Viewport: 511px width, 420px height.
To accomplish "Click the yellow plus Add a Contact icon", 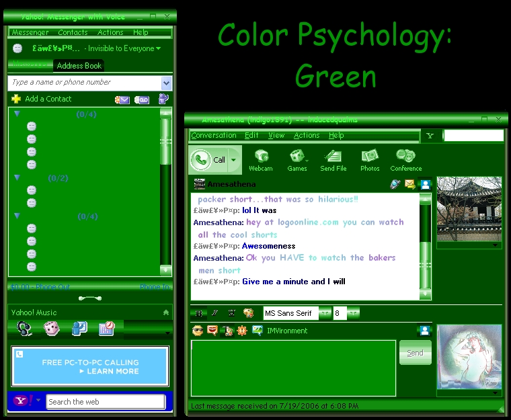I will (16, 99).
